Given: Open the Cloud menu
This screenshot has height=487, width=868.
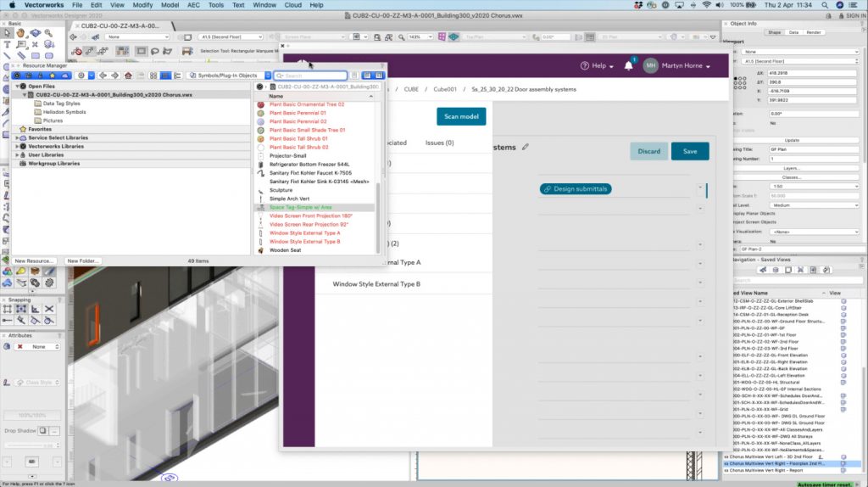Looking at the screenshot, I should (x=292, y=5).
